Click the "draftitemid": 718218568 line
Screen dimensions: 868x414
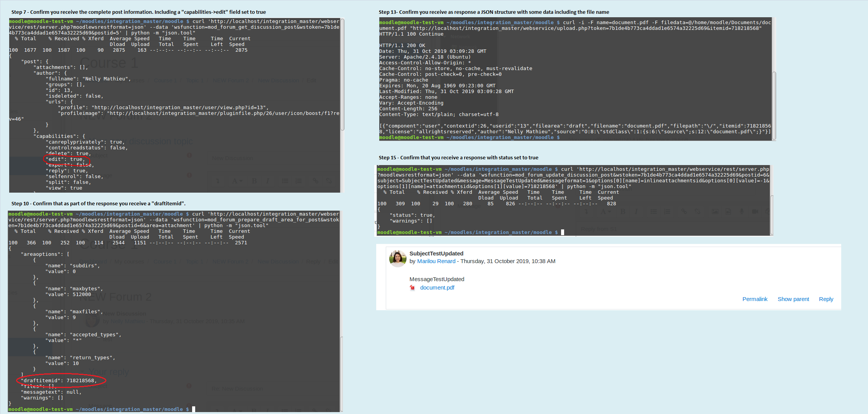point(59,381)
